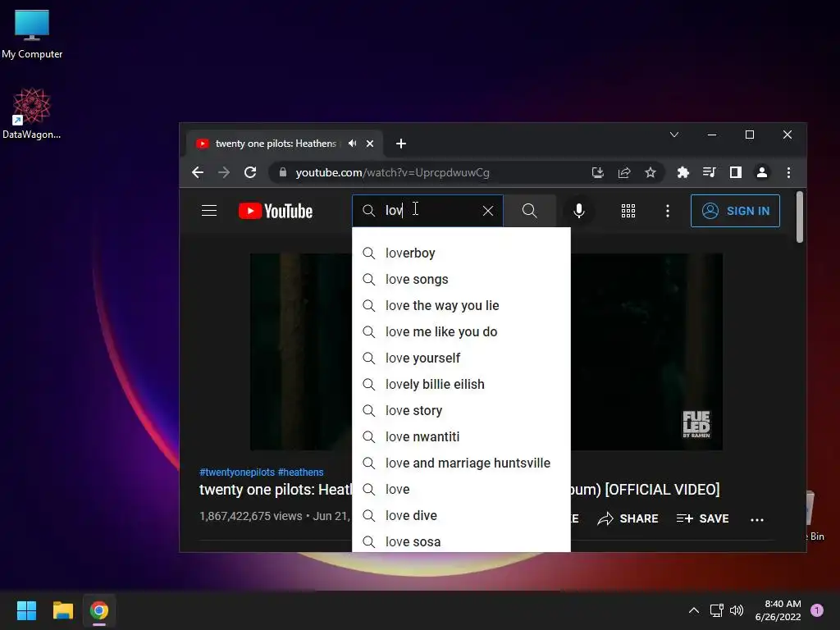Open the Chrome profile avatar

(x=762, y=172)
